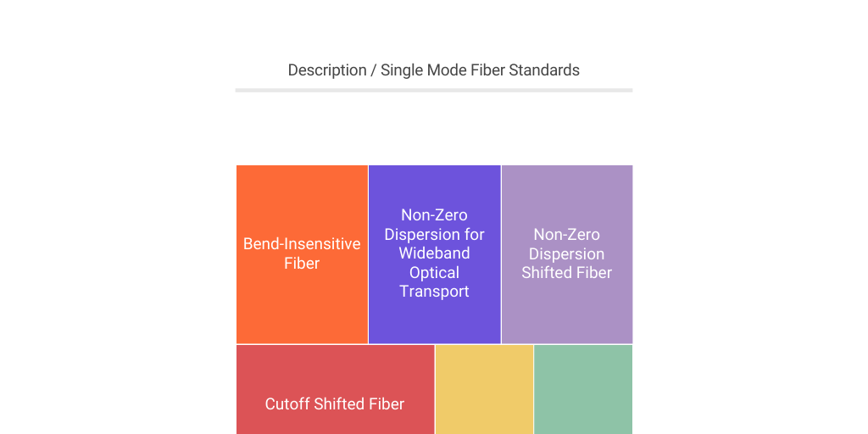Select the 'Non-Zero Dispersion Shifted Fiber' label
The width and height of the screenshot is (868, 434).
coord(566,253)
